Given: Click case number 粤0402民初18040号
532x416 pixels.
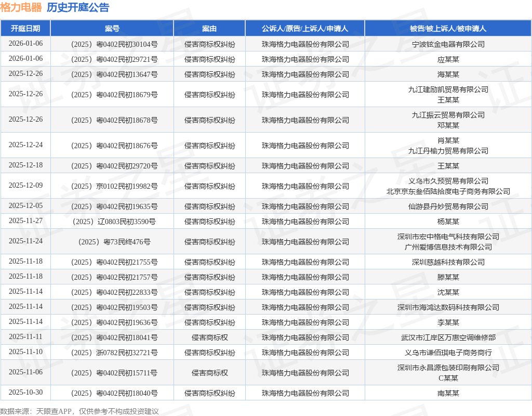Looking at the screenshot, I should click(127, 393).
